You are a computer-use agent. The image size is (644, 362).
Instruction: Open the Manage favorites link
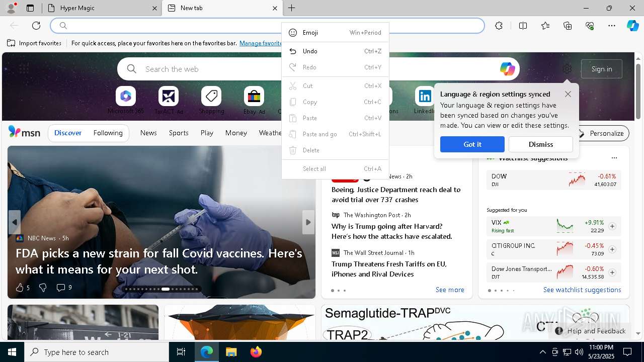coord(261,43)
